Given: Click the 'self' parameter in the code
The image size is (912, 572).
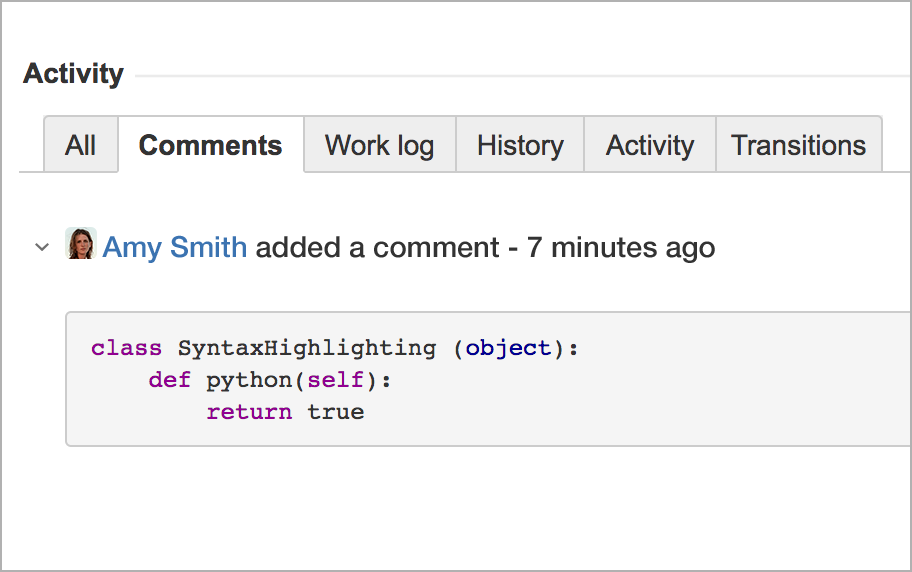Looking at the screenshot, I should point(336,380).
